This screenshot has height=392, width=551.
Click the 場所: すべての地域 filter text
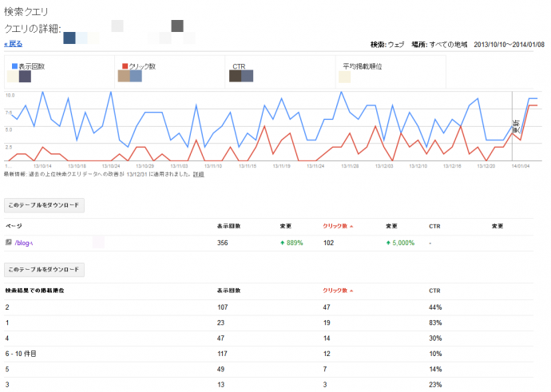click(x=440, y=45)
